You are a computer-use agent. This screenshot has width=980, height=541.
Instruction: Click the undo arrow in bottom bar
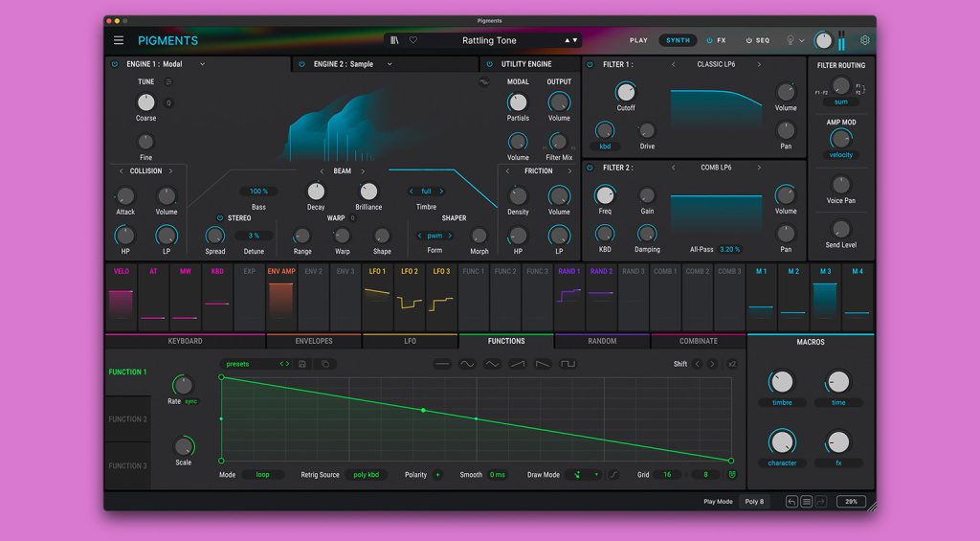[791, 502]
